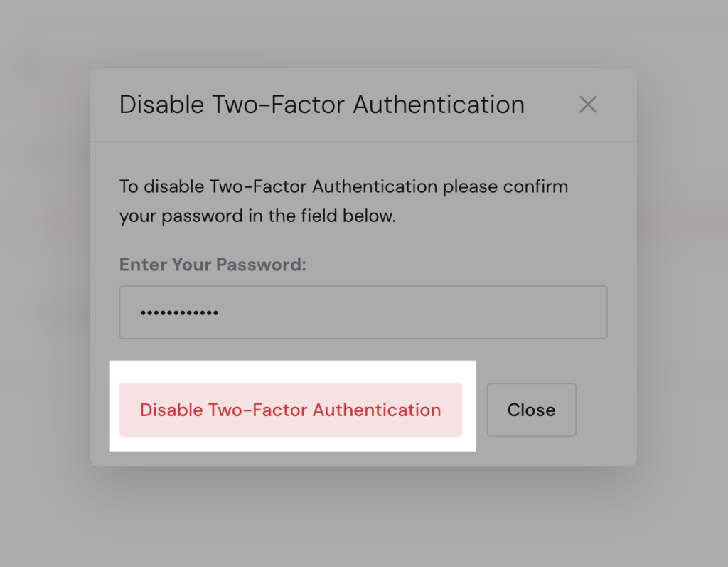728x567 pixels.
Task: Focus the password input field
Action: point(363,312)
